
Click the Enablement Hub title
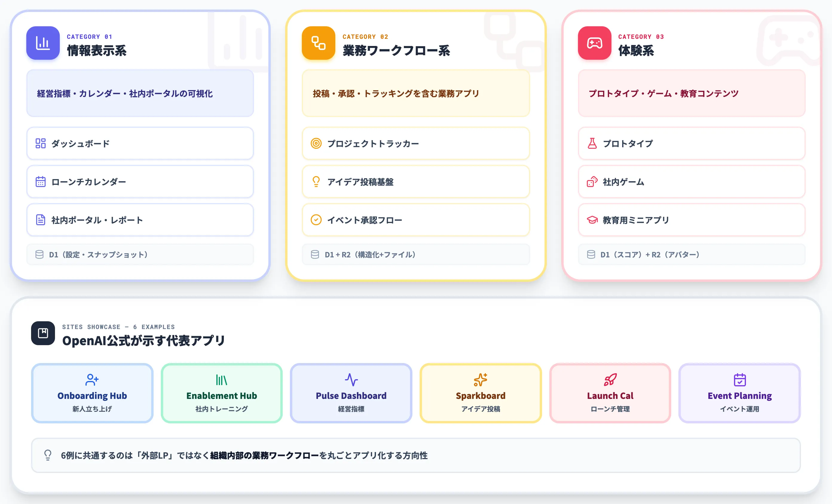[221, 396]
